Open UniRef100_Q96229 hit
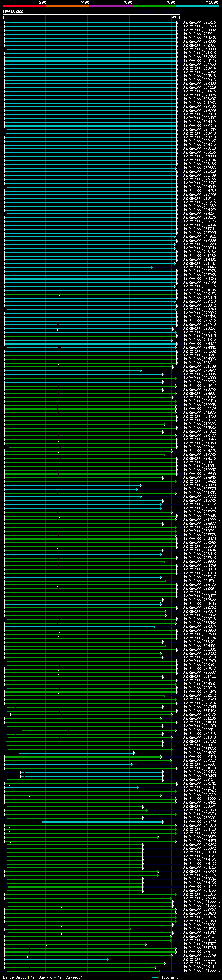Image resolution: width=222 pixels, height=980 pixels. (x=199, y=822)
